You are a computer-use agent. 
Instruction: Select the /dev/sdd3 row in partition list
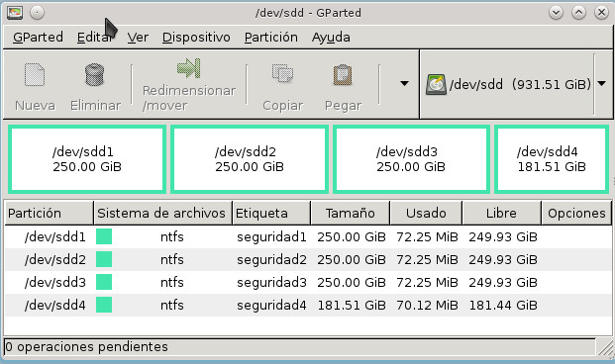(308, 282)
